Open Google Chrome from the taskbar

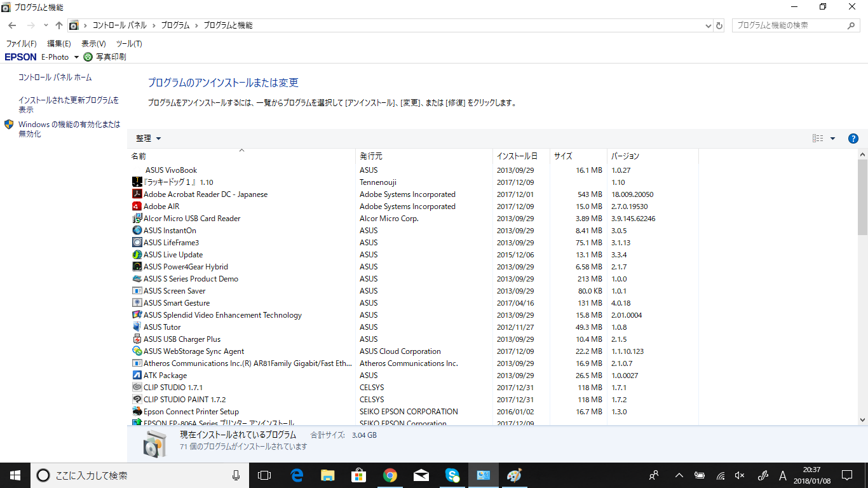click(390, 475)
